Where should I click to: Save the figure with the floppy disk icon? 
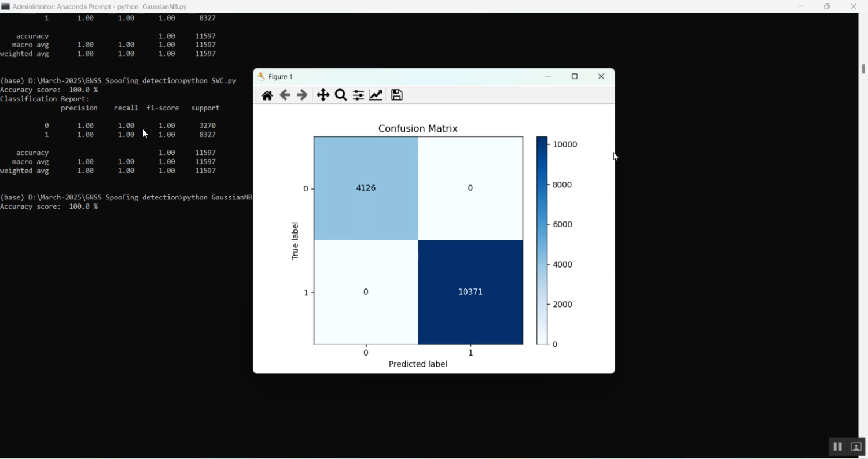(397, 95)
